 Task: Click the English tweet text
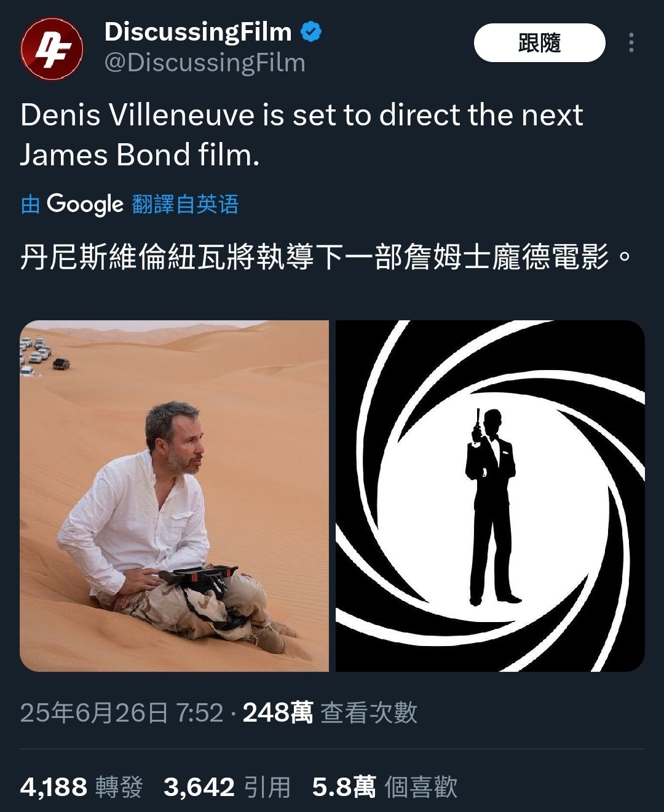click(301, 135)
